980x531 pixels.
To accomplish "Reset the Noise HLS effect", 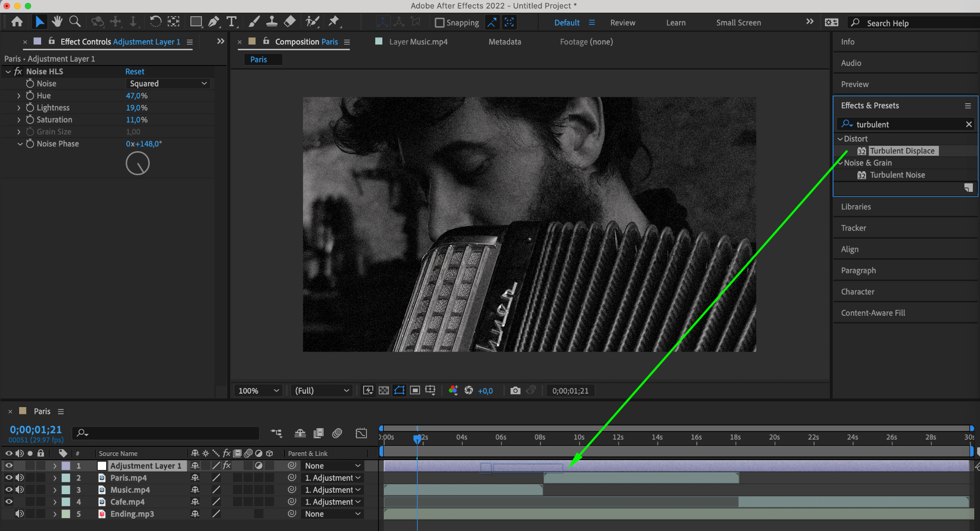I will click(134, 71).
